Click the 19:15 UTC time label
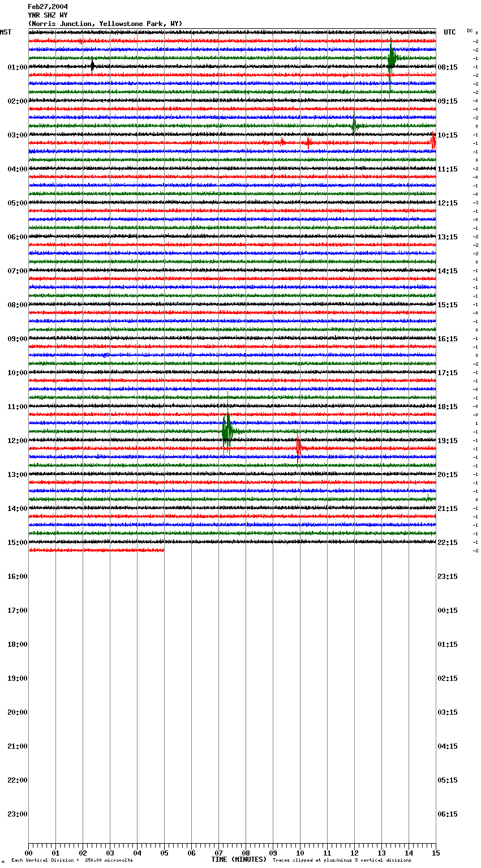Image resolution: width=481 pixels, height=868 pixels. click(x=448, y=441)
